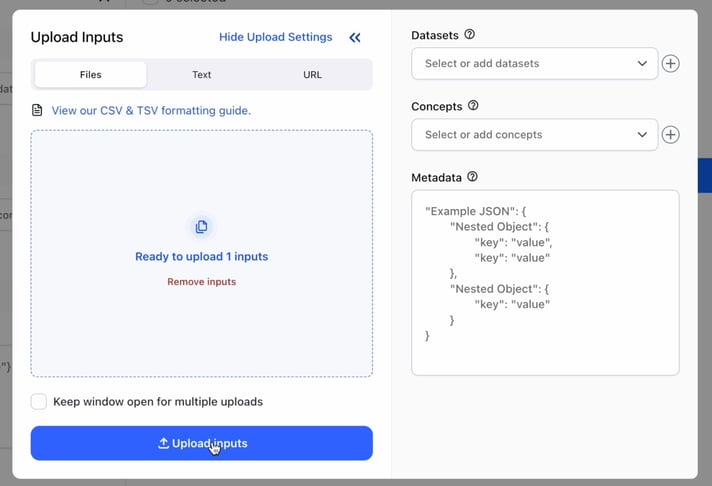Click the document icon beside formatting guide
712x486 pixels.
[x=38, y=110]
